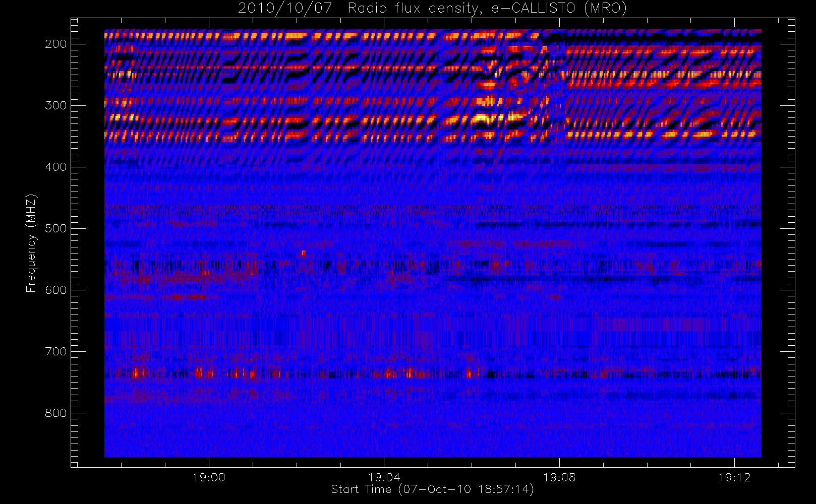Click the "Start Time (07-Oct-10 18:57:14)" label

[x=432, y=489]
